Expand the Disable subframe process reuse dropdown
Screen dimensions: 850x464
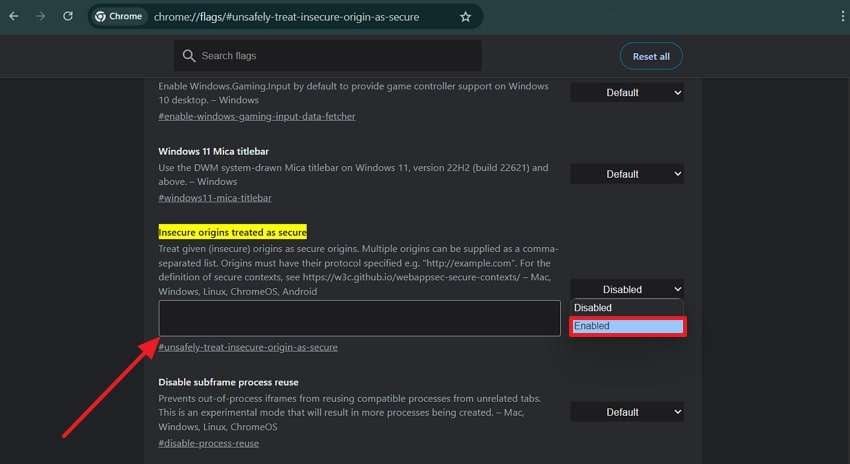pos(627,412)
